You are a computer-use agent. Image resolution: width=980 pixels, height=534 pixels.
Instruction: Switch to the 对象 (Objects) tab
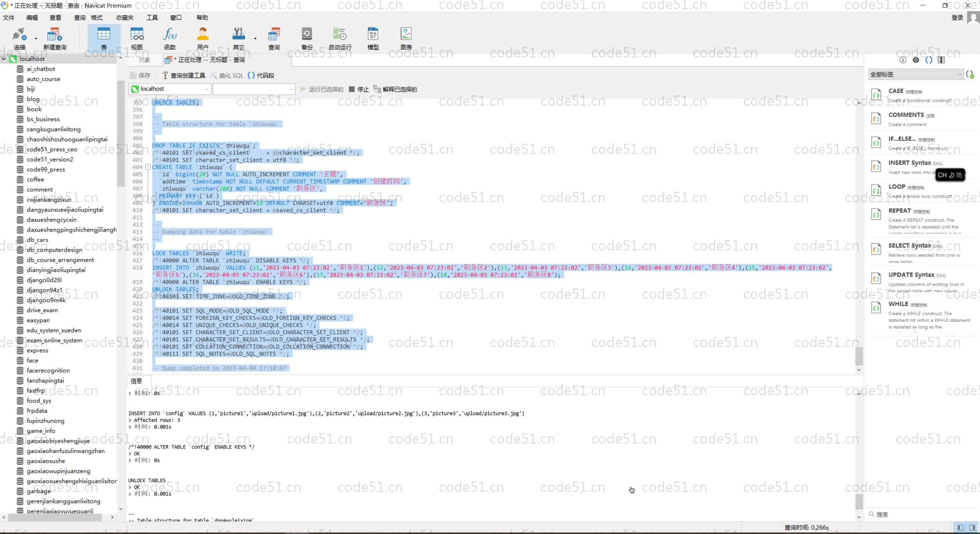pos(144,60)
